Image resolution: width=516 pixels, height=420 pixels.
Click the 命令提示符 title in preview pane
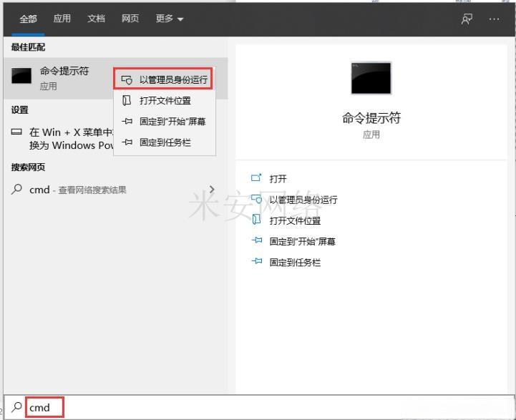click(371, 117)
